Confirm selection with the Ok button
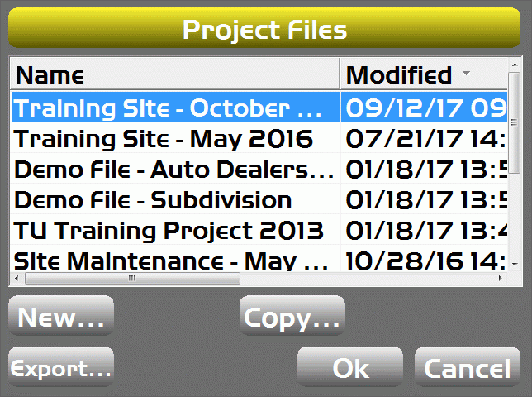532x397 pixels. click(350, 367)
